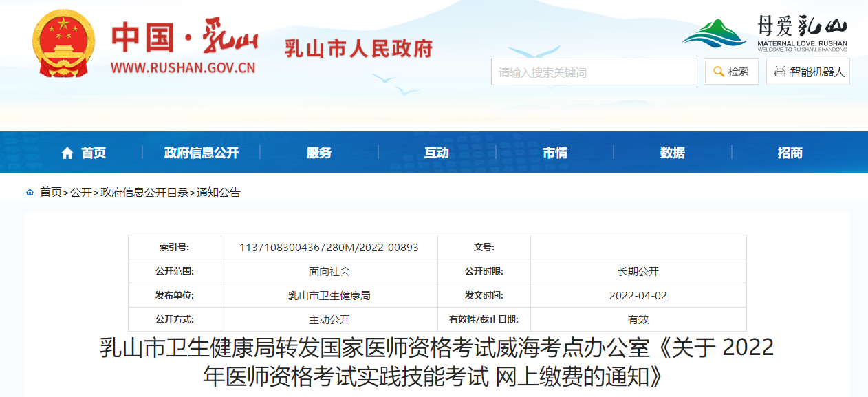Select the 互动 navigation tab
Screen dimensions: 868x397
(437, 153)
